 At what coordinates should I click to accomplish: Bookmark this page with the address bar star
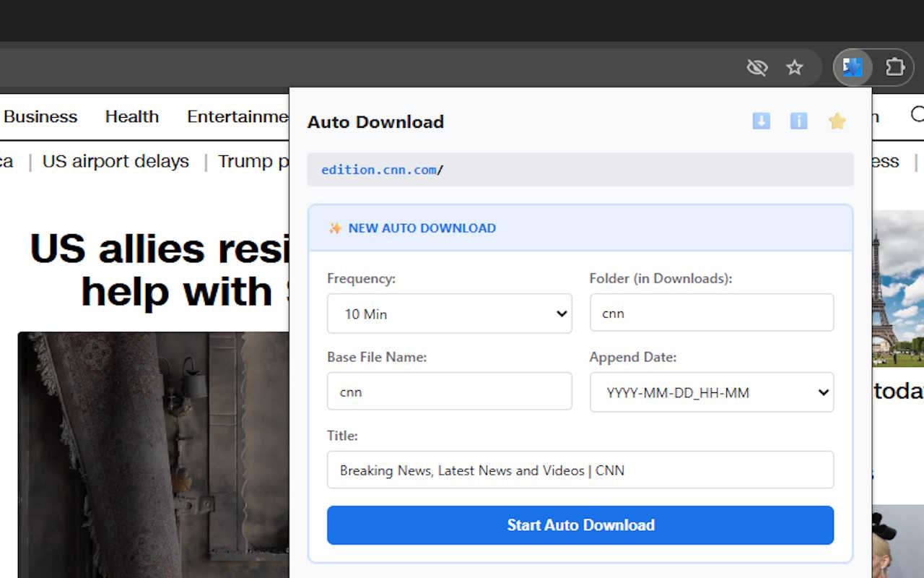795,68
